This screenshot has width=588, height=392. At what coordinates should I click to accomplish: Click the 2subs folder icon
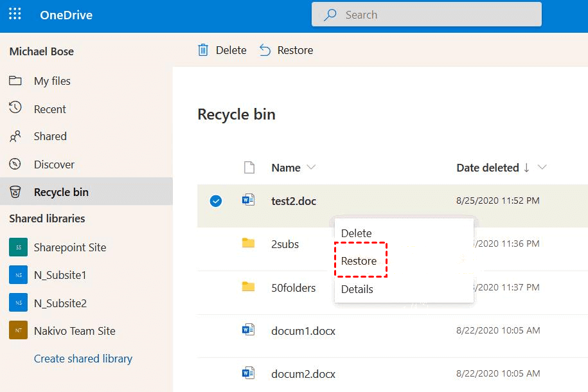[248, 243]
